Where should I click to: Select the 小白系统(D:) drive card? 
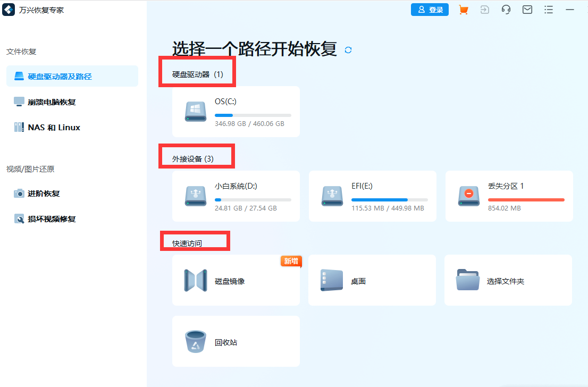[236, 196]
